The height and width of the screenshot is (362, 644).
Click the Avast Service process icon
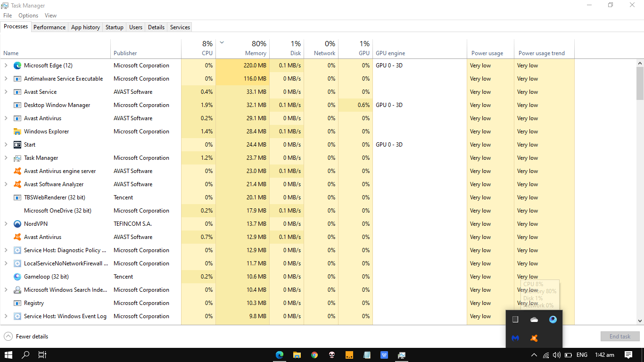click(17, 92)
